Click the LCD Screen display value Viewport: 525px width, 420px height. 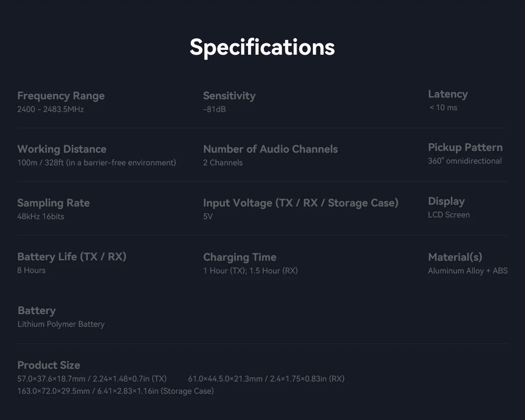coord(448,215)
